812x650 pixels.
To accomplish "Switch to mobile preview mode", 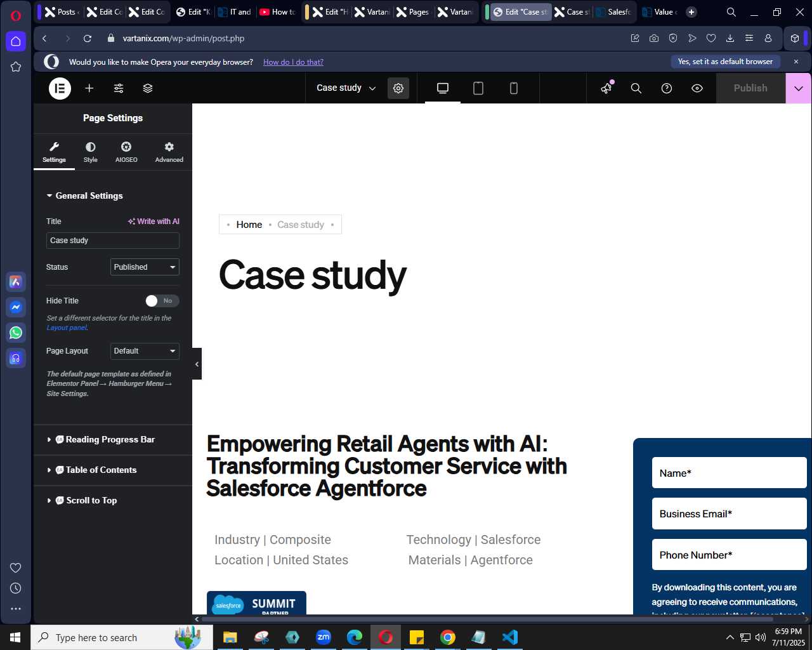I will (x=514, y=88).
